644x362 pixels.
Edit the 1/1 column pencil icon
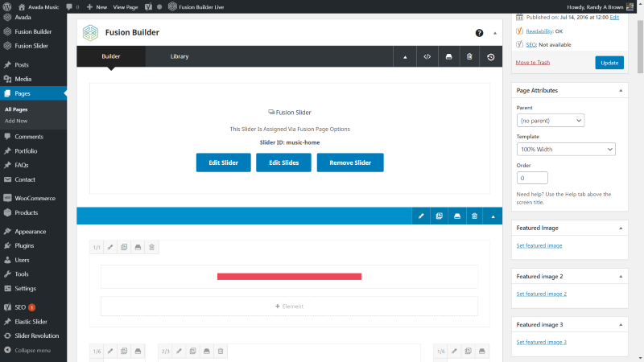tap(110, 247)
